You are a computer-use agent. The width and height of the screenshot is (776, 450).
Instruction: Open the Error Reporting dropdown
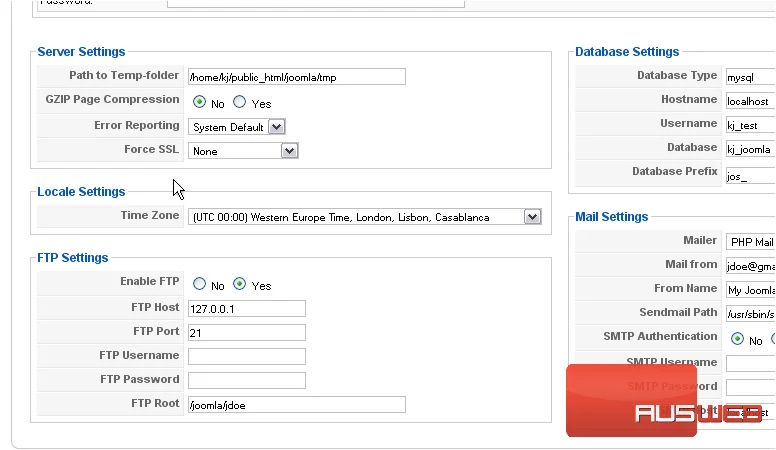click(237, 127)
